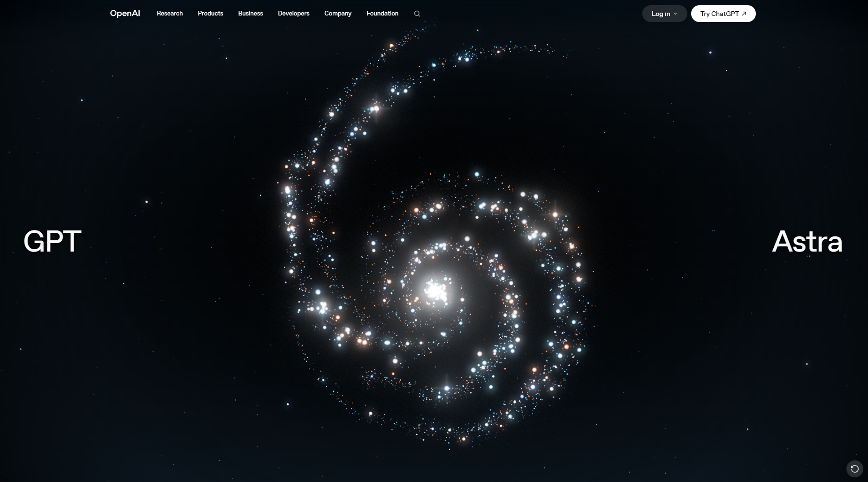Select the Business nav item
Image resolution: width=868 pixels, height=482 pixels.
pos(251,13)
